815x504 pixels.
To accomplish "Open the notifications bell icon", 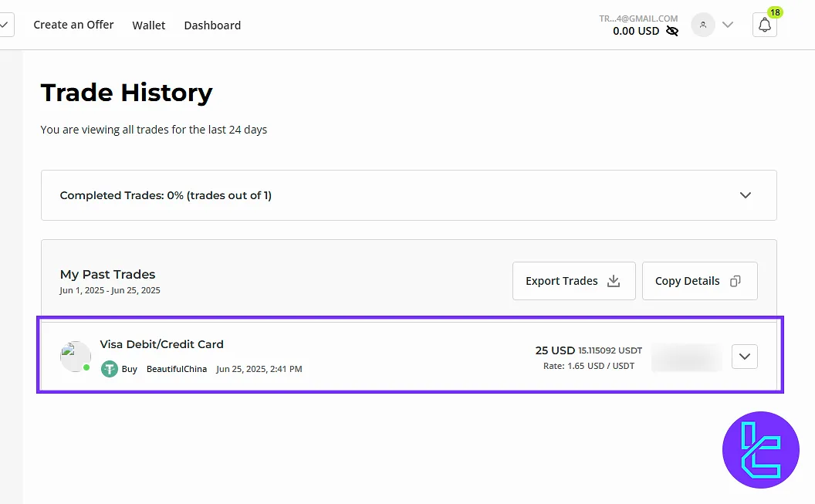I will point(765,25).
